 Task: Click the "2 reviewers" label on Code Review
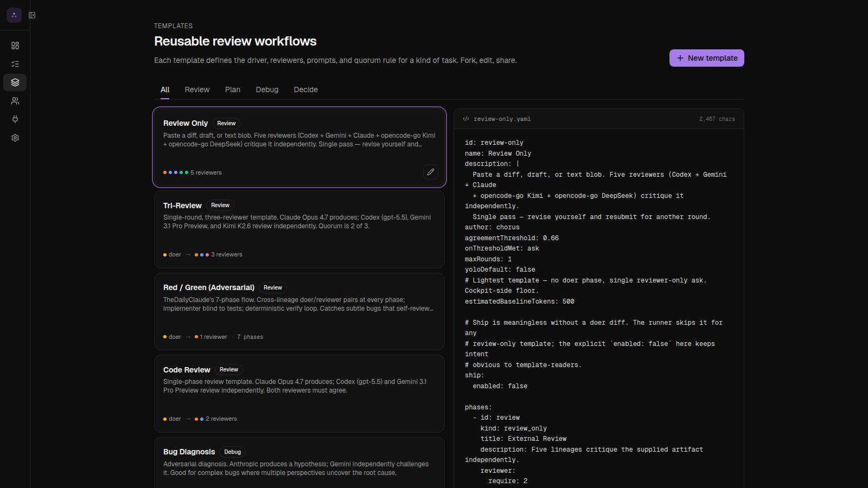[x=221, y=419]
